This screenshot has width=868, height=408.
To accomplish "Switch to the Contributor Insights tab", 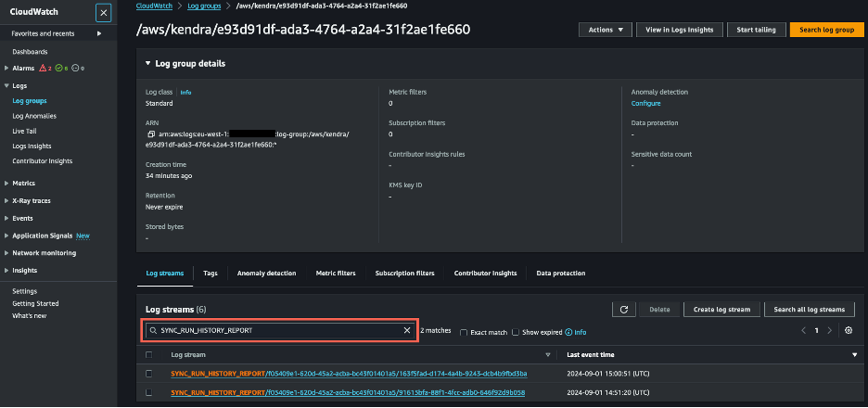I will pyautogui.click(x=486, y=274).
